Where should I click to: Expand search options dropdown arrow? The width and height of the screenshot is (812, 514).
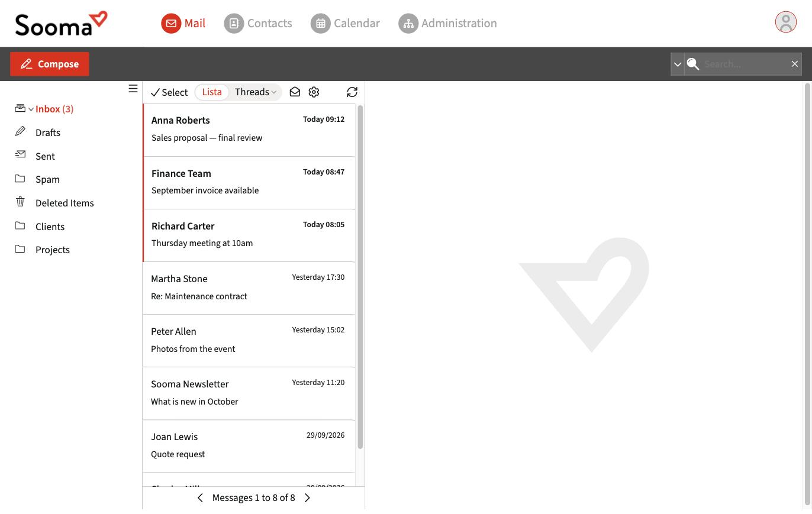[x=678, y=64]
